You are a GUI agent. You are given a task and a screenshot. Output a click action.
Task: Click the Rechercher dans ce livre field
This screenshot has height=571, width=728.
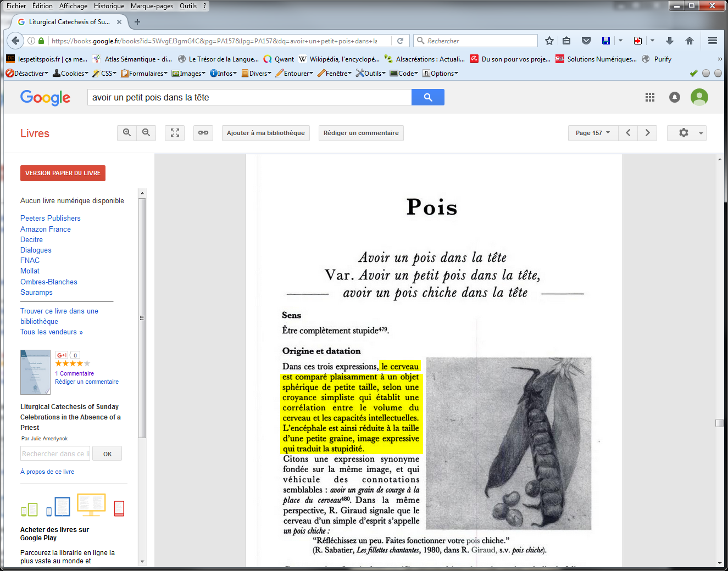click(x=55, y=454)
